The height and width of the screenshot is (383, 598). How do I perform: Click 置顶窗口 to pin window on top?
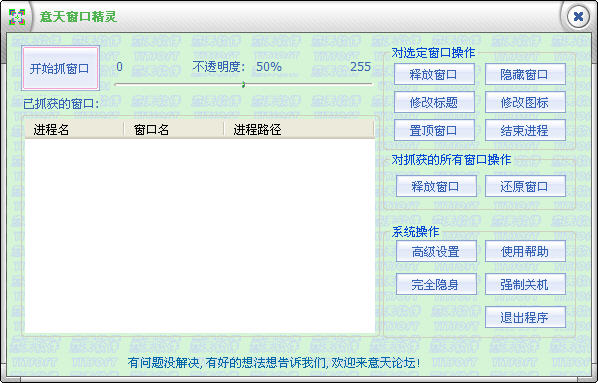coord(434,130)
